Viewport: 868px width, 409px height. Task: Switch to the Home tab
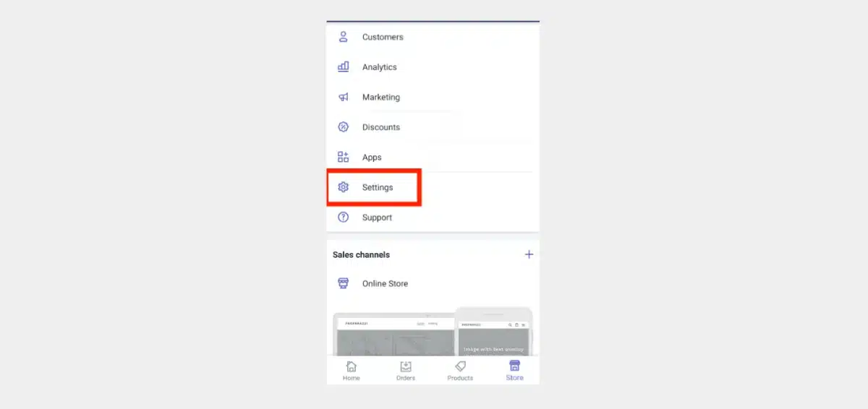click(x=351, y=371)
